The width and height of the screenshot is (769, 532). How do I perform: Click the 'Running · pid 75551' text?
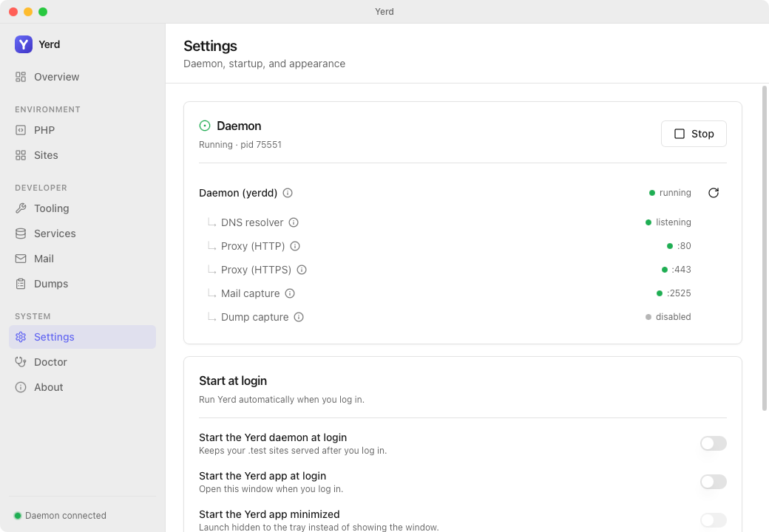coord(240,145)
